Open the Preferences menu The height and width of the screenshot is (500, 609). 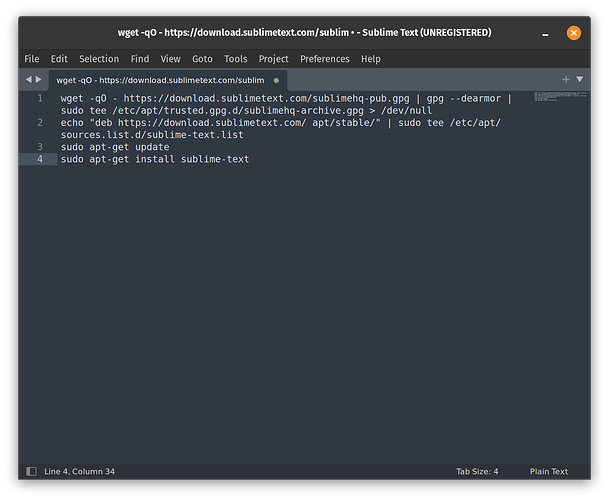(325, 59)
